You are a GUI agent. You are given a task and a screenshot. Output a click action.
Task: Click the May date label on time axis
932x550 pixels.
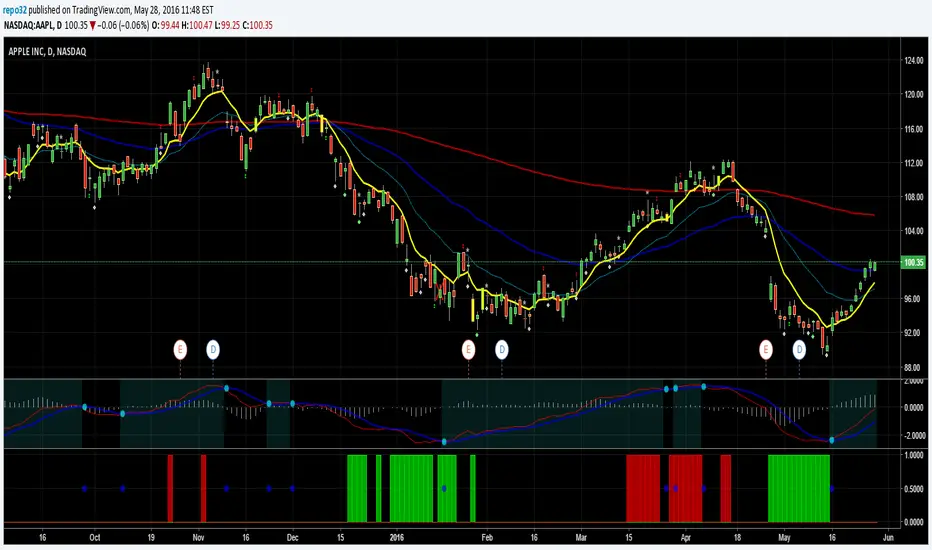point(785,538)
